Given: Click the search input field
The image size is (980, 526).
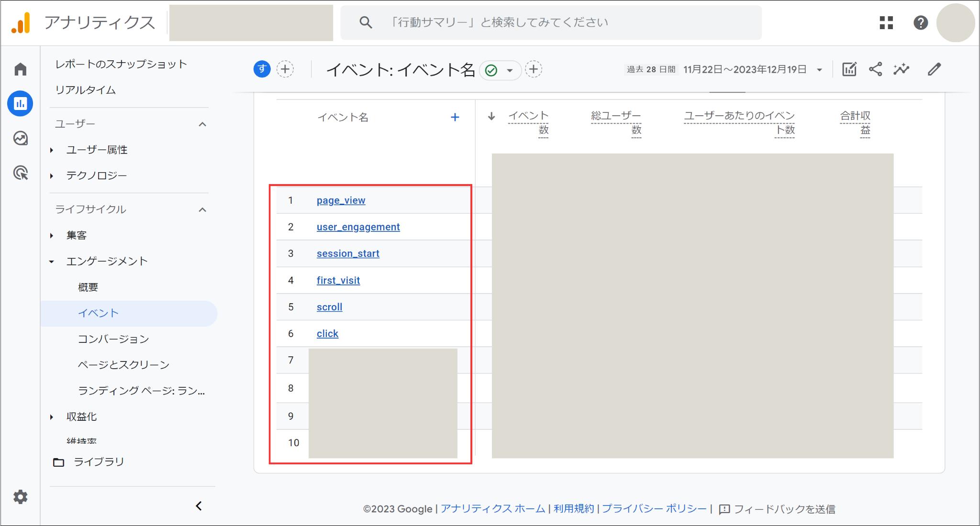Looking at the screenshot, I should click(551, 22).
